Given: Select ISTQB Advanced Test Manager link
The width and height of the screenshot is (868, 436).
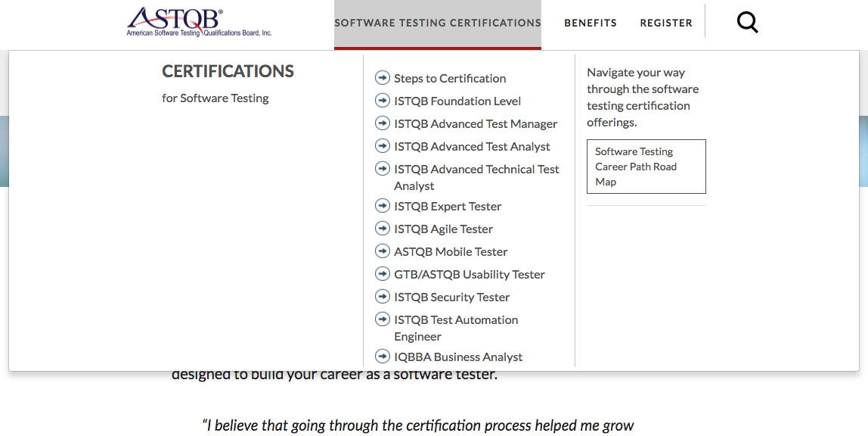Looking at the screenshot, I should 476,123.
